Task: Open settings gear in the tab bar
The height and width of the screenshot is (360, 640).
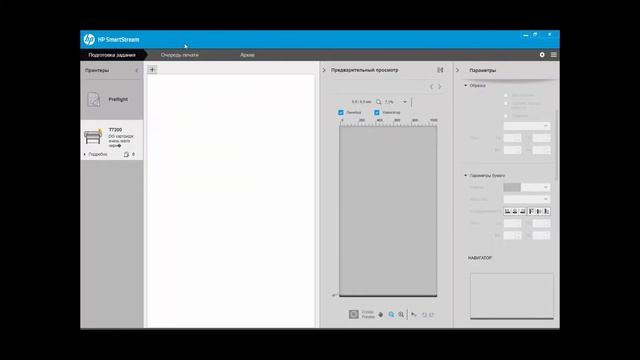Action: [542, 55]
